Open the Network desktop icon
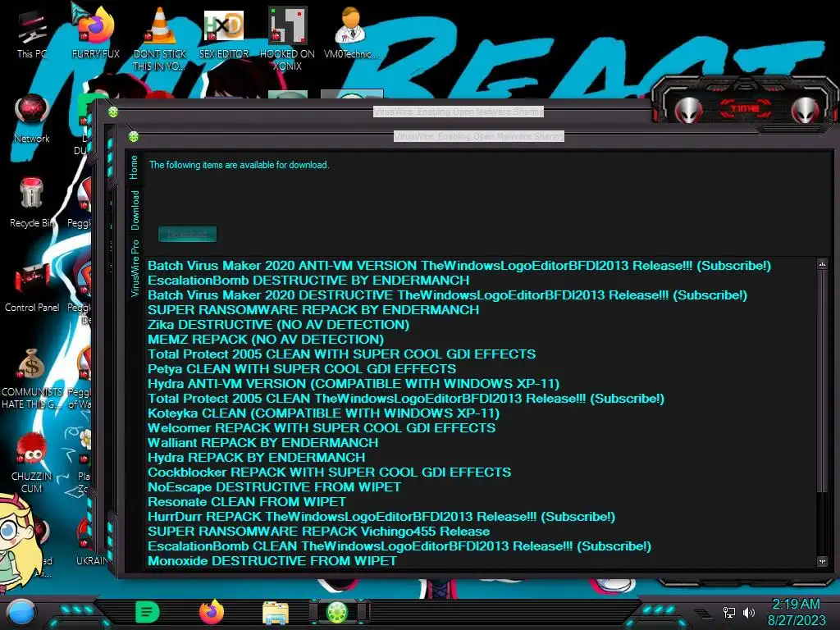Viewport: 840px width, 630px height. tap(32, 118)
